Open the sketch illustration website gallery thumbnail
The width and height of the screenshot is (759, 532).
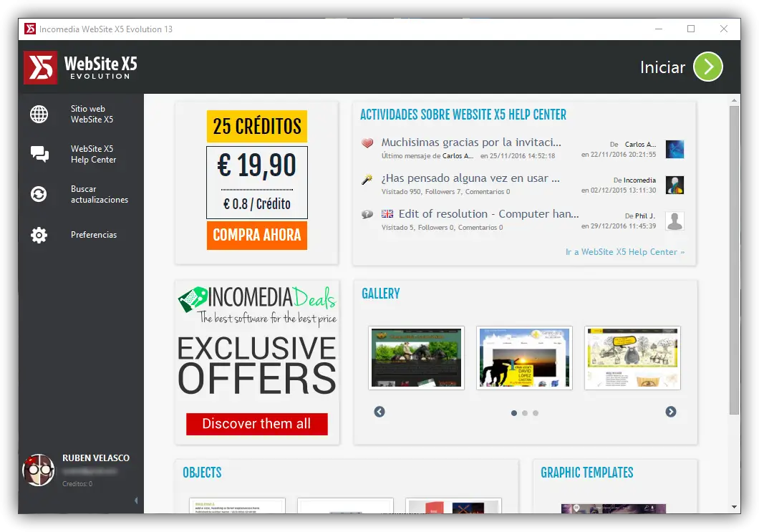(x=633, y=358)
